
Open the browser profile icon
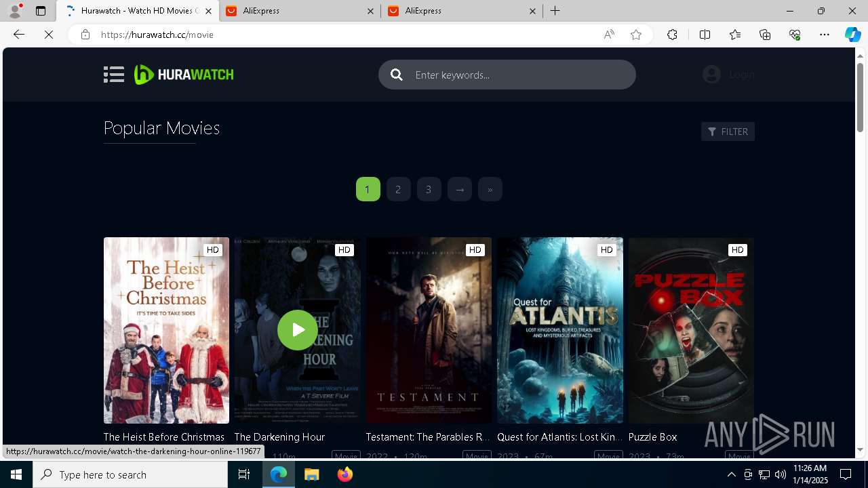(15, 11)
